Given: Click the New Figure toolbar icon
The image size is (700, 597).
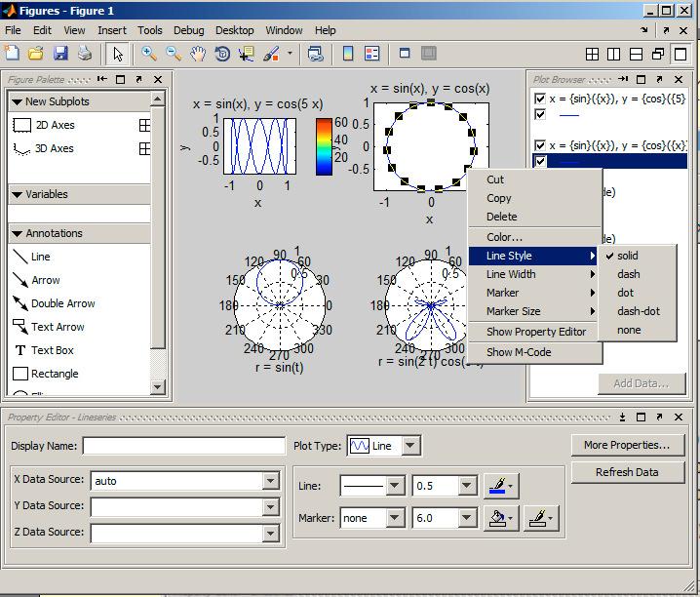Looking at the screenshot, I should (12, 54).
